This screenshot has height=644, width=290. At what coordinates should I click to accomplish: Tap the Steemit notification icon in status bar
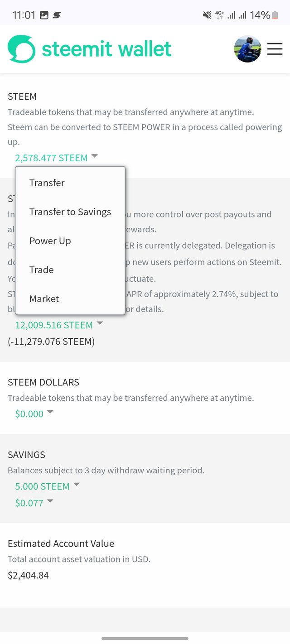pyautogui.click(x=57, y=15)
